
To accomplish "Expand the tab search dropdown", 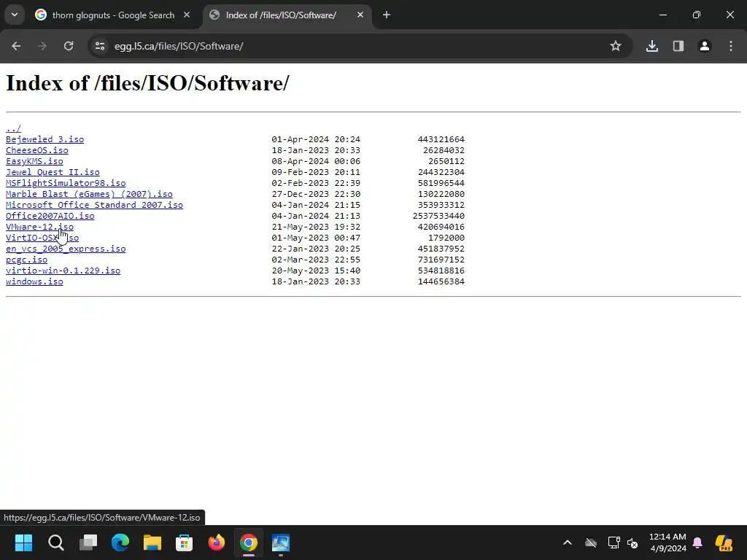I will click(x=15, y=15).
